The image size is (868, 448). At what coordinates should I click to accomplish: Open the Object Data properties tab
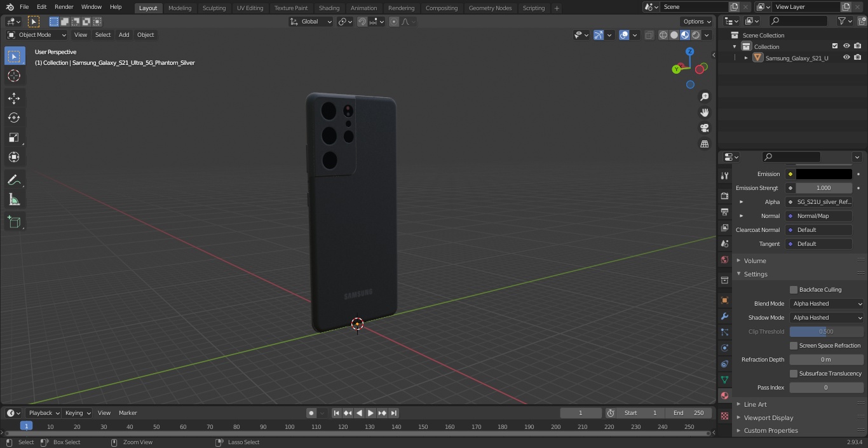(x=724, y=379)
